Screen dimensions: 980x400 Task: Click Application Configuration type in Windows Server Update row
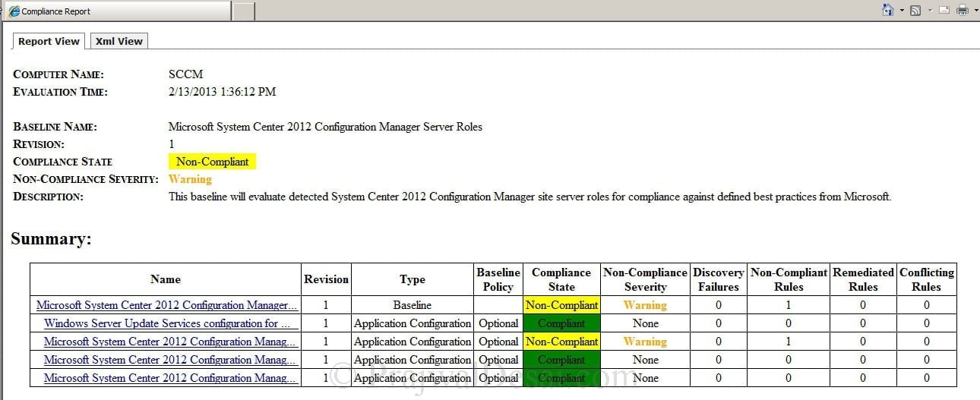(413, 323)
